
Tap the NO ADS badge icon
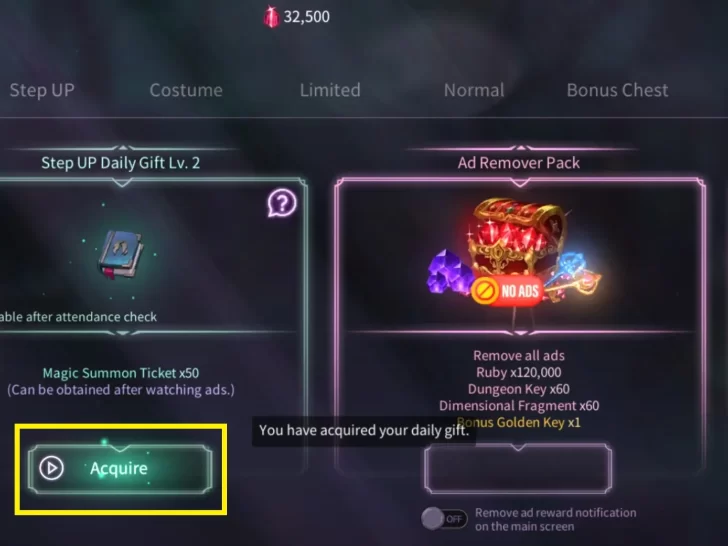(x=507, y=291)
